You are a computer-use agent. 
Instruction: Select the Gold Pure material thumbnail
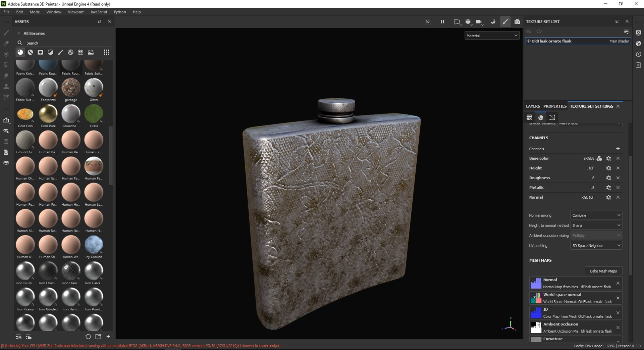(x=48, y=114)
